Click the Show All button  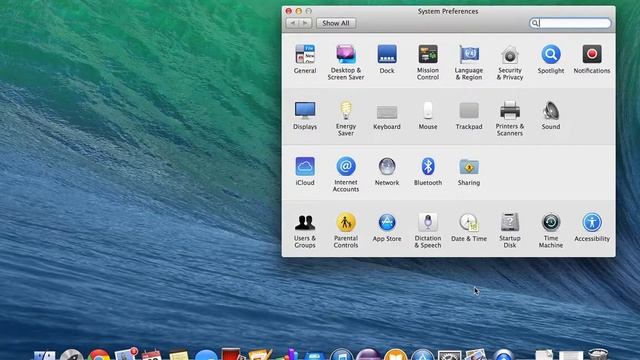[x=336, y=23]
